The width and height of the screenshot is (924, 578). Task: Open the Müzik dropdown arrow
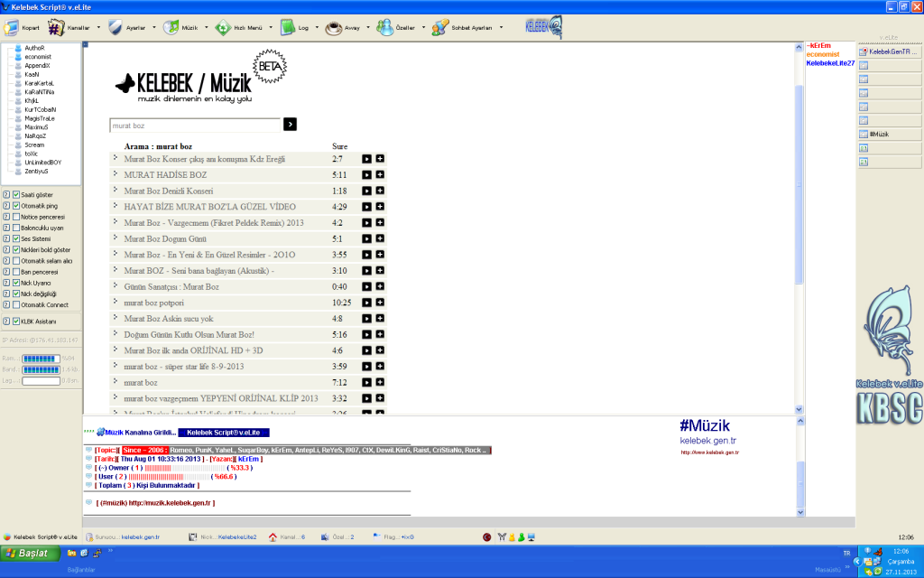pyautogui.click(x=207, y=28)
